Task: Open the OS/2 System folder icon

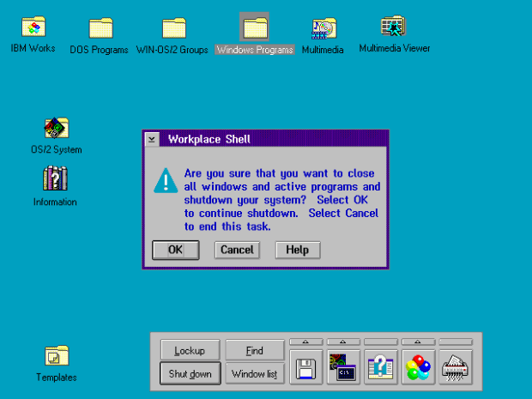Action: 57,128
